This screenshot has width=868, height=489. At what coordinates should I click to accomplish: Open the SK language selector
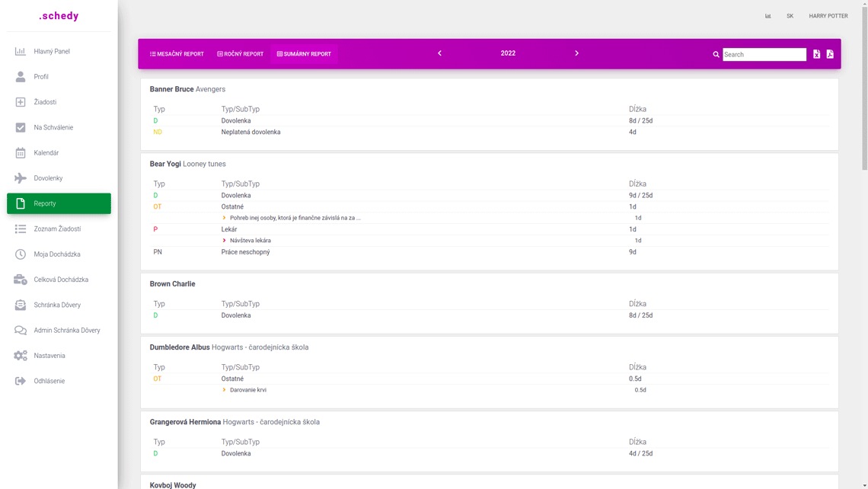click(x=790, y=16)
